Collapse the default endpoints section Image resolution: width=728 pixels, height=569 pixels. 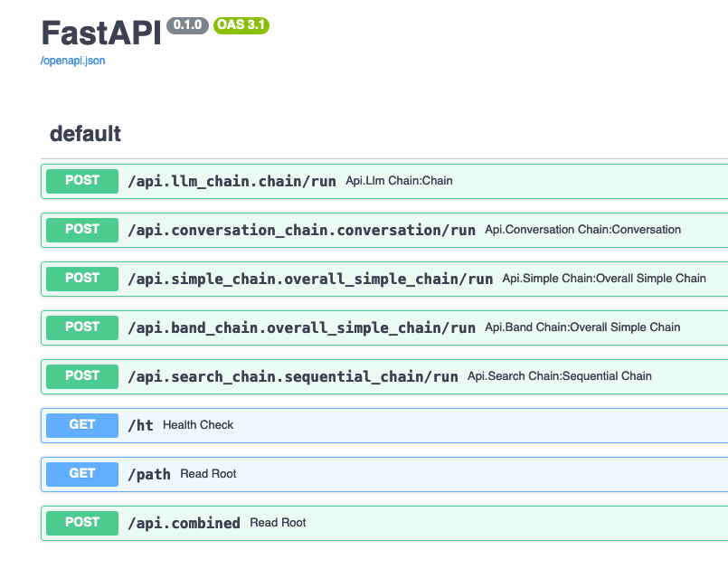(x=85, y=134)
